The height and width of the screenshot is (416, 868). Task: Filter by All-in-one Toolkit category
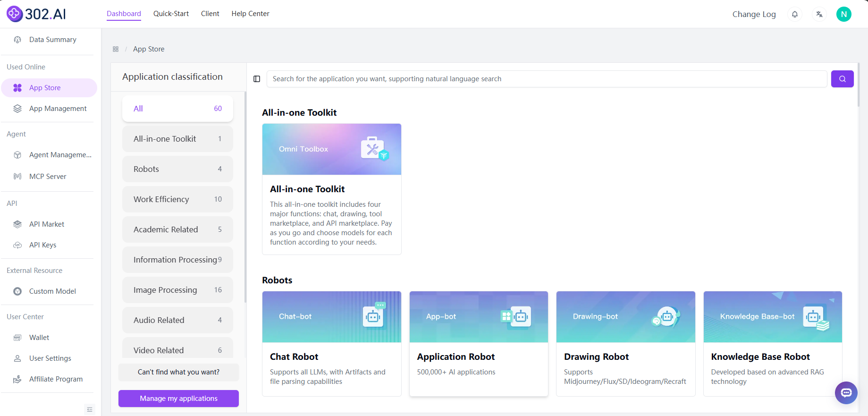(177, 139)
